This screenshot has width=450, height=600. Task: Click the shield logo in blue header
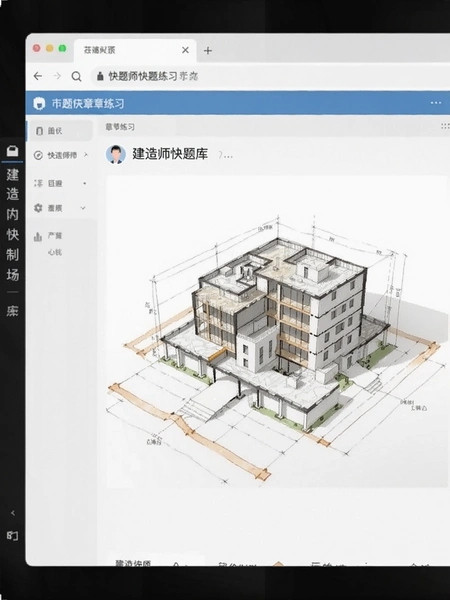[39, 103]
